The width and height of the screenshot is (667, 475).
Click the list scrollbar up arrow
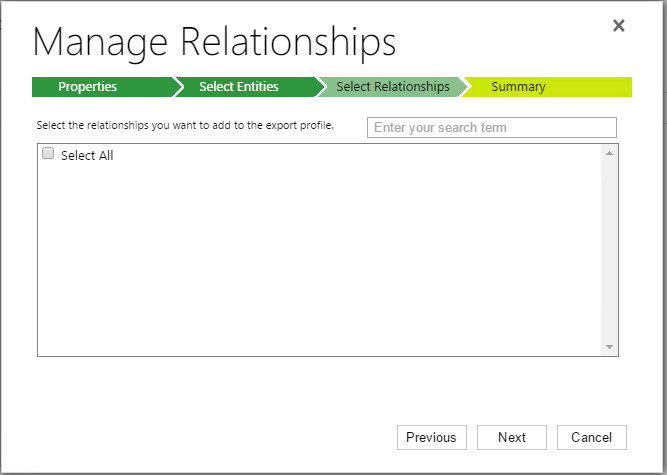609,153
